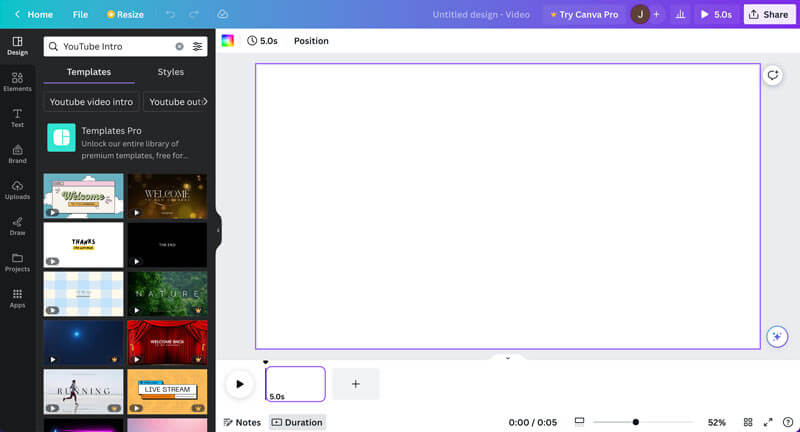Open the J account avatar

point(640,14)
